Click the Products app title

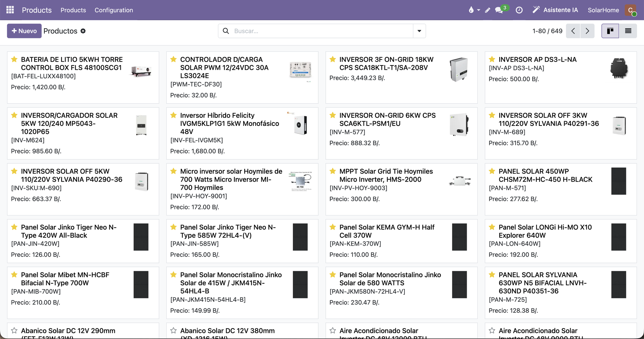tap(37, 10)
